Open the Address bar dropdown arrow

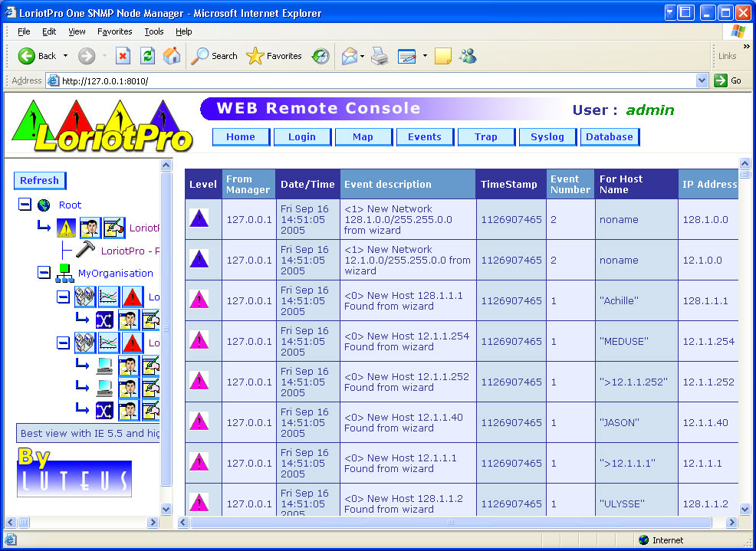click(702, 80)
